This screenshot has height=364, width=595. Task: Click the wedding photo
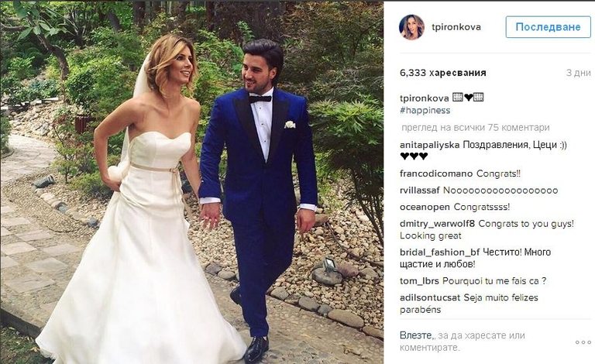point(192,183)
